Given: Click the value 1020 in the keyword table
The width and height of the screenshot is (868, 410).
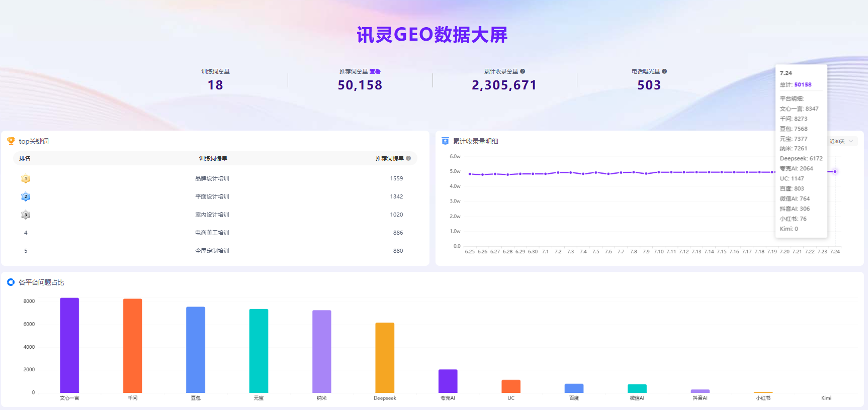Looking at the screenshot, I should 396,215.
